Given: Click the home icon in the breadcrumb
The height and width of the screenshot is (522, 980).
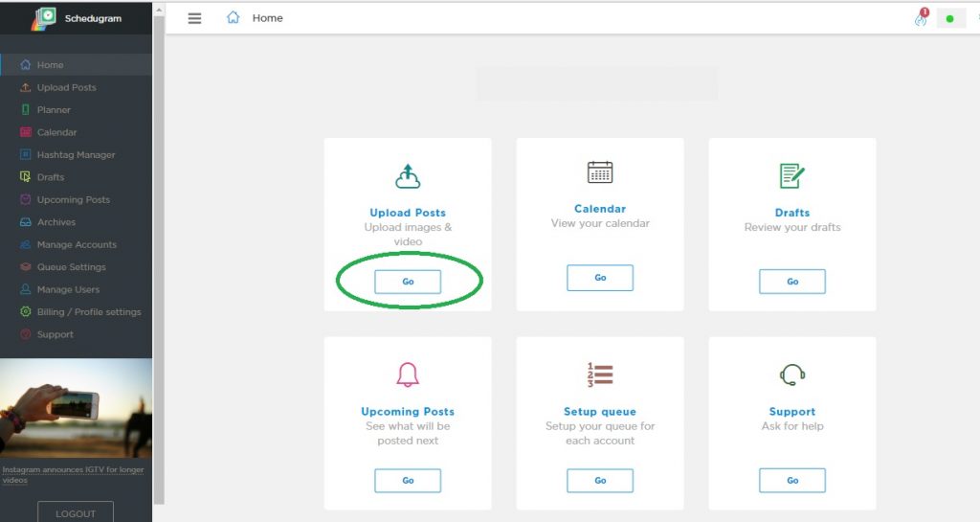Looking at the screenshot, I should 234,17.
